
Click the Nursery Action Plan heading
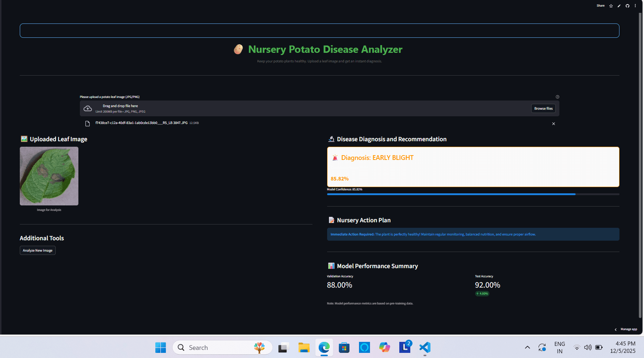pos(364,220)
